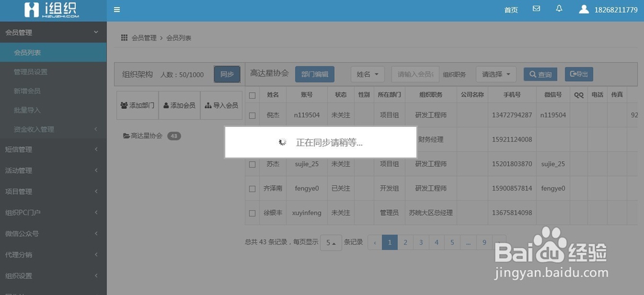Click the i组织 logo
The image size is (644, 295).
52,10
